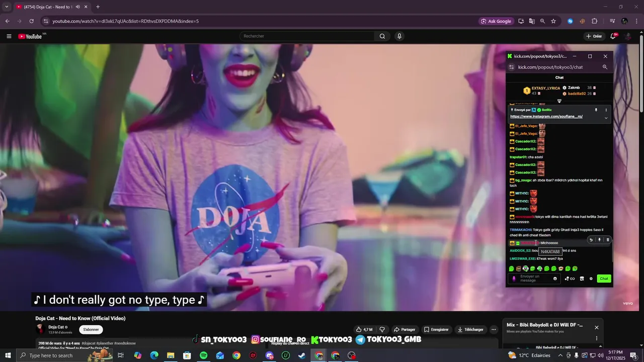The image size is (644, 362).
Task: Click the reply arrow on hovered message
Action: tap(591, 240)
